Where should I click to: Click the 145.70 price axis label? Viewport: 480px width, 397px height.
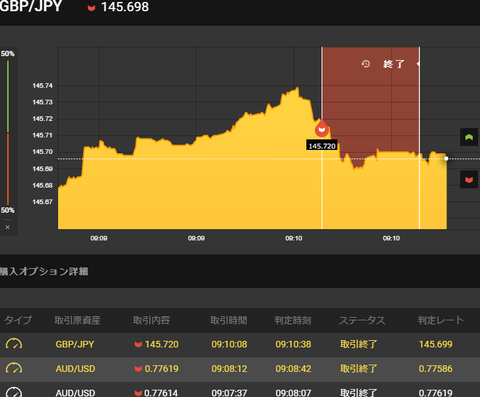point(42,152)
